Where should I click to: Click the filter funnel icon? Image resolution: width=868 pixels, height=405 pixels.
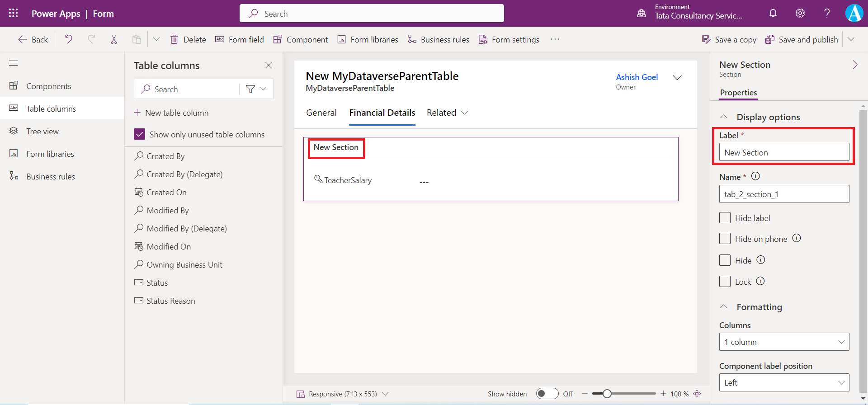tap(250, 89)
